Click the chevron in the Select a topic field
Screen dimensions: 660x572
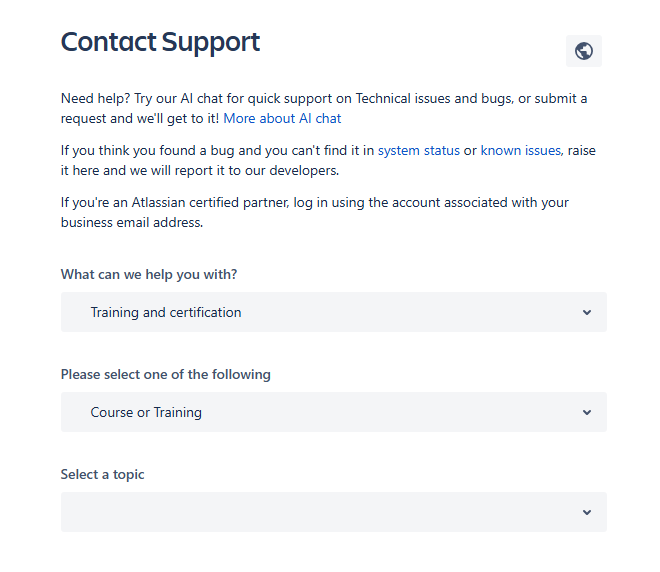pyautogui.click(x=587, y=512)
